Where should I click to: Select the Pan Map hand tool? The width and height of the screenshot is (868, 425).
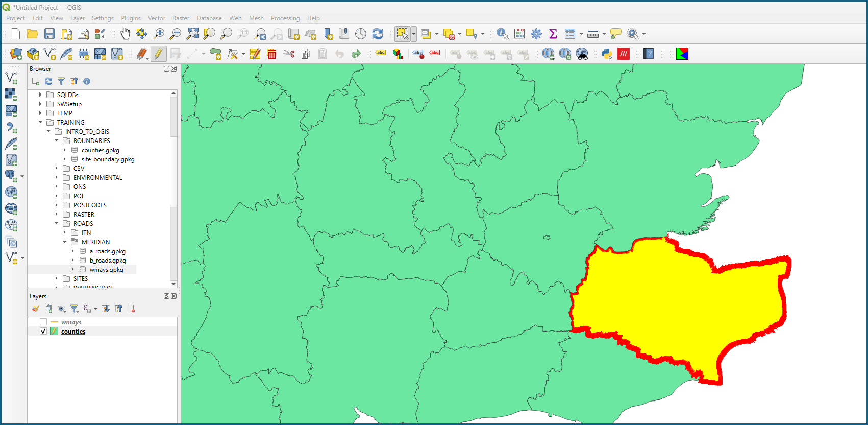[125, 34]
